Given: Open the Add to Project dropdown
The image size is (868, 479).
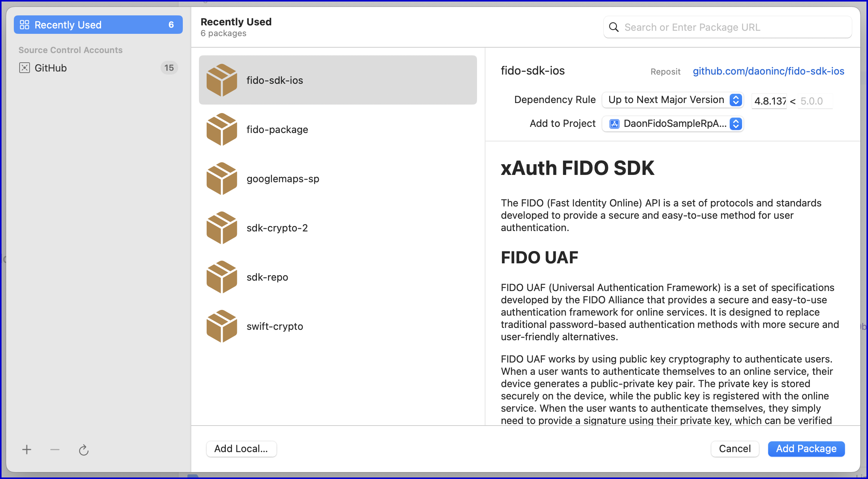Looking at the screenshot, I should tap(673, 124).
